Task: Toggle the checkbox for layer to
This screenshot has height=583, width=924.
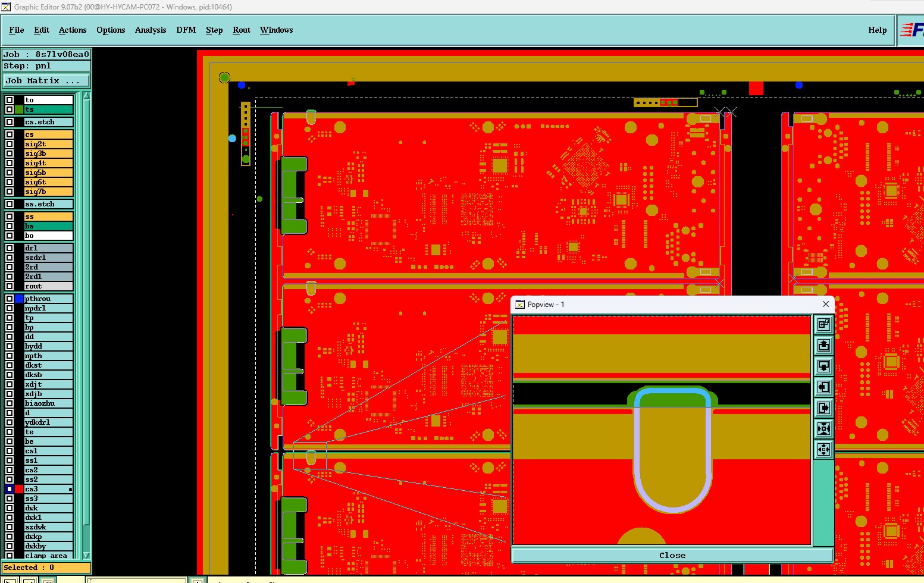Action: (x=10, y=100)
